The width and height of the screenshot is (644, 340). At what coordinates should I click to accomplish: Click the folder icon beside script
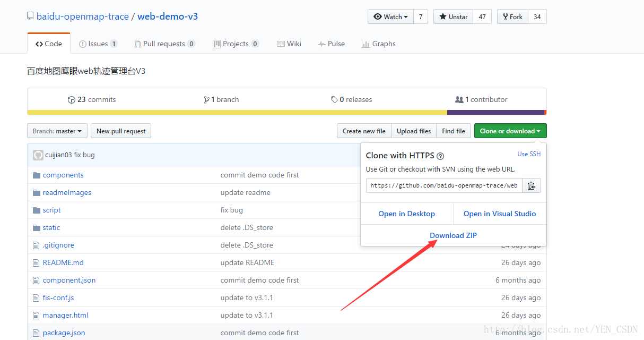[37, 210]
